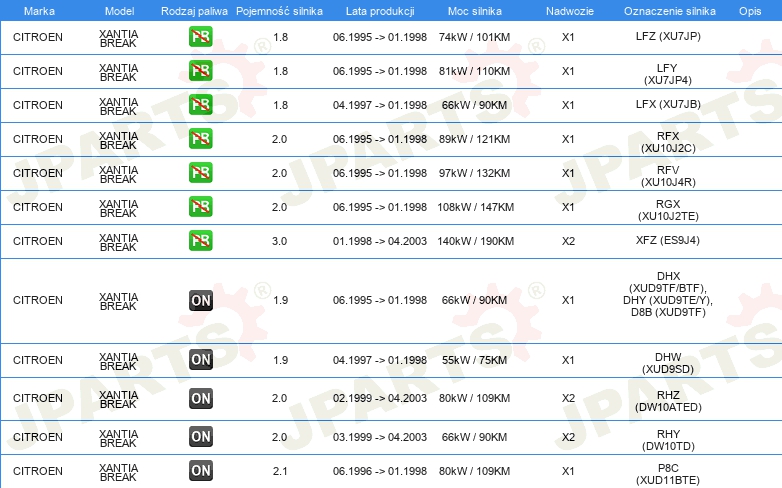Click the Nadwozie column header

pyautogui.click(x=570, y=11)
